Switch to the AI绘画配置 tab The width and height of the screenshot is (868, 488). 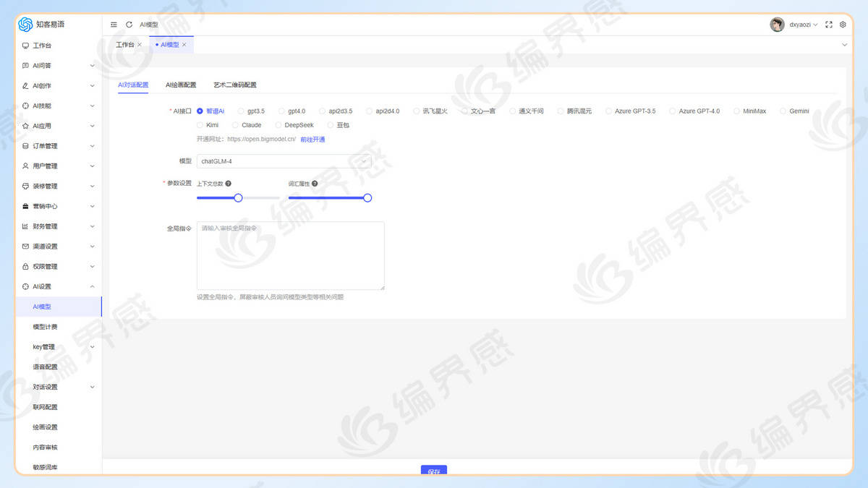tap(181, 85)
